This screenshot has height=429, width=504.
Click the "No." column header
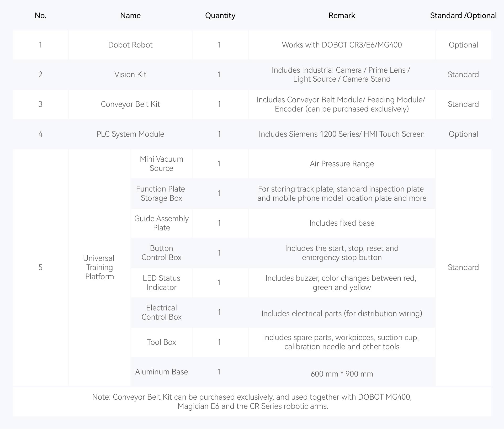click(x=40, y=15)
